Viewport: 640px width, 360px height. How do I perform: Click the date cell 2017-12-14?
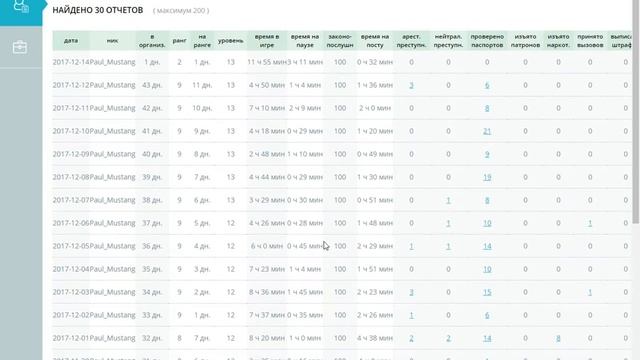click(x=71, y=62)
